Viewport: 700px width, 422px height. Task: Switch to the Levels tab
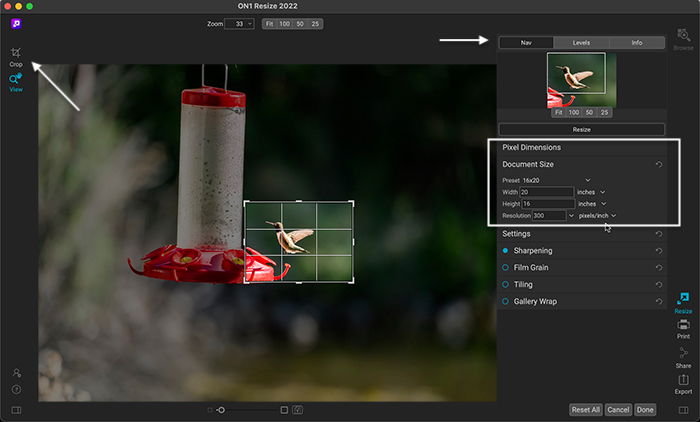point(581,43)
